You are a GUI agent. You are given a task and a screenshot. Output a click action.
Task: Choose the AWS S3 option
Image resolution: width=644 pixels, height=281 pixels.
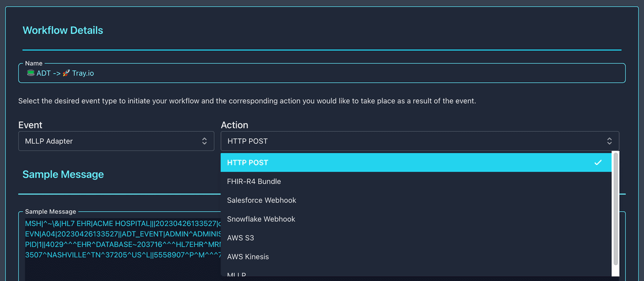tap(416, 237)
